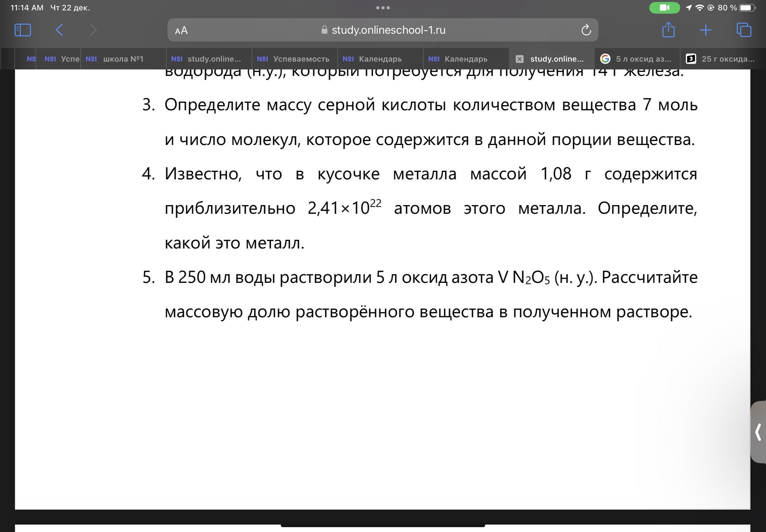Close the active study.online tab
Image resolution: width=766 pixels, height=532 pixels.
[519, 59]
